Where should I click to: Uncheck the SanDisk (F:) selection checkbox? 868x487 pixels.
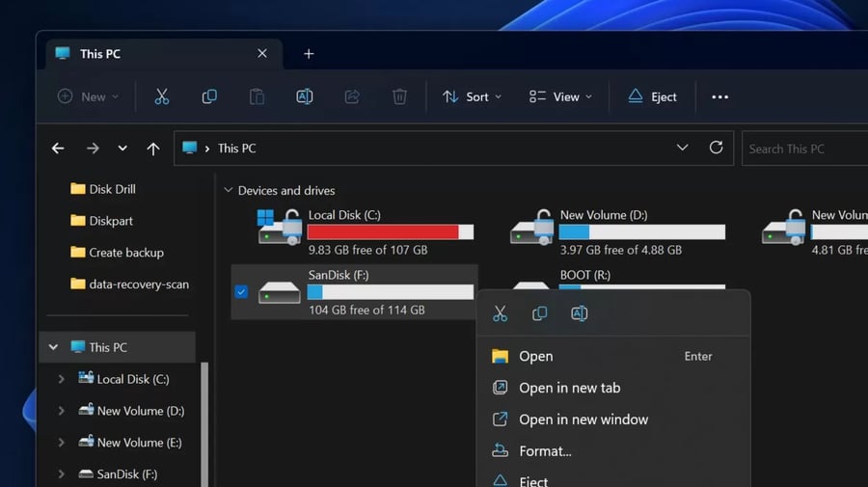point(241,291)
